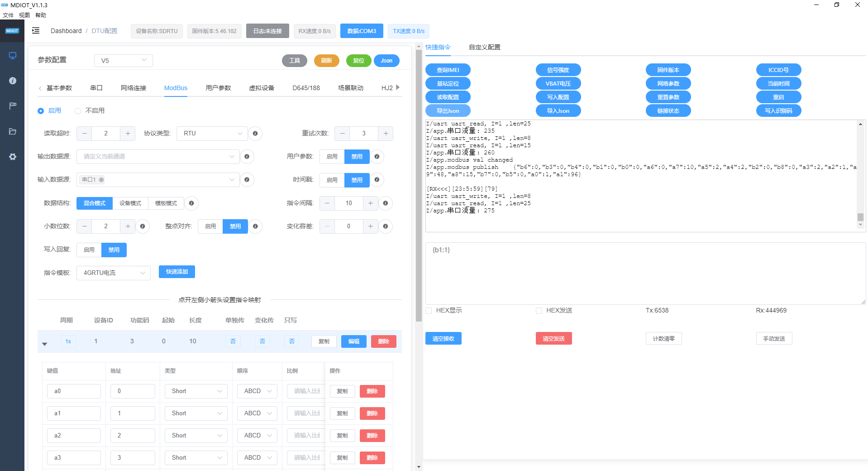
Task: Open the folder page in sidebar
Action: (13, 131)
